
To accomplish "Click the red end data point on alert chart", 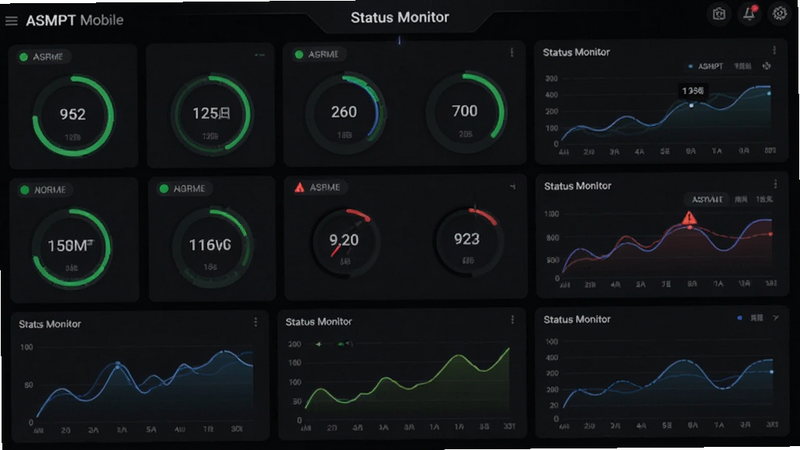I will (770, 234).
